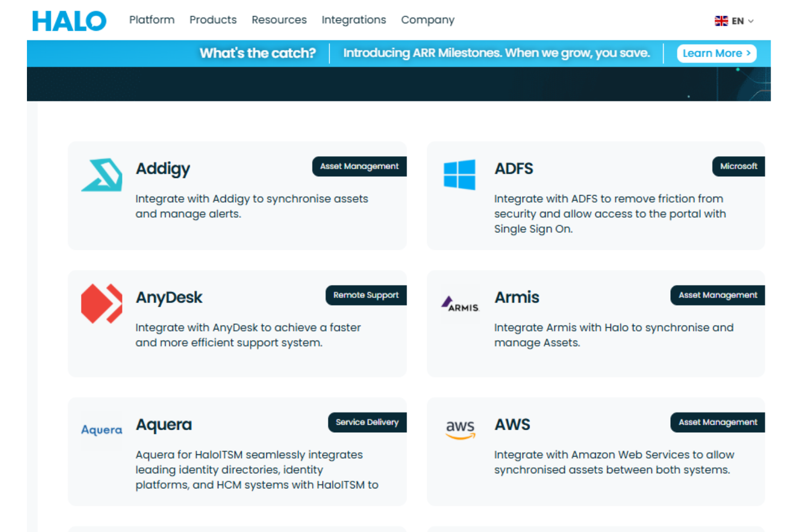Click the Armis description text
The width and height of the screenshot is (798, 532).
coord(614,335)
